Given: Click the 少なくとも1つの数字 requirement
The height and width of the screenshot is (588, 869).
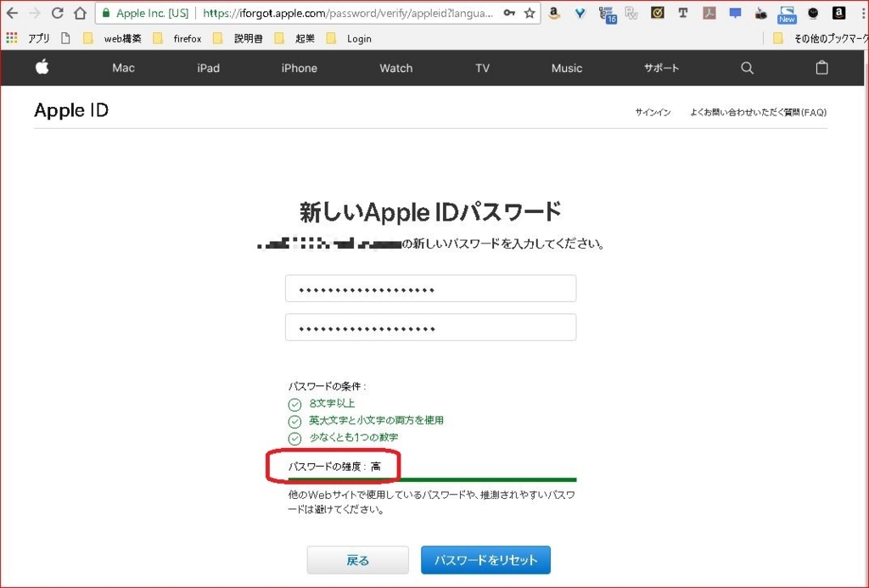Looking at the screenshot, I should click(354, 437).
